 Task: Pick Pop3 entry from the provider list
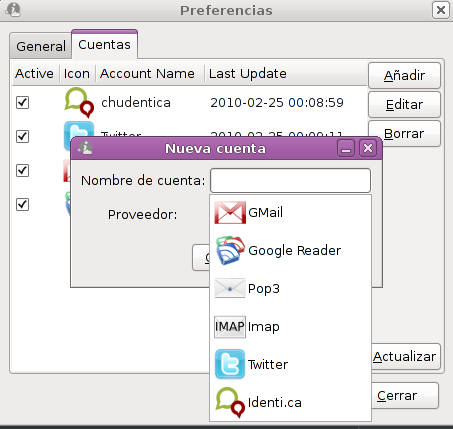point(290,288)
